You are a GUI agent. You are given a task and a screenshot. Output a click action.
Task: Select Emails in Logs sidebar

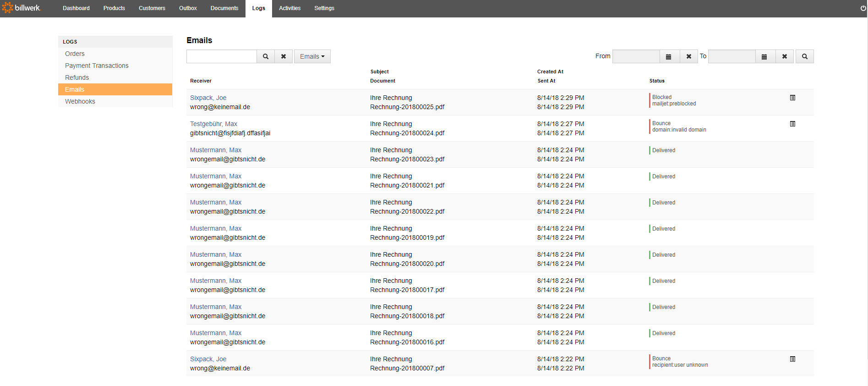click(x=115, y=89)
